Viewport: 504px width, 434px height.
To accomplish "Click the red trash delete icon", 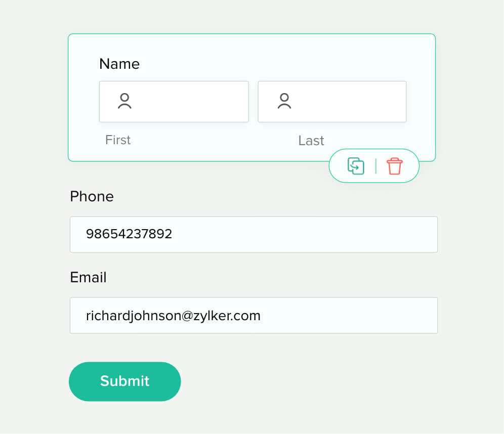I will (394, 166).
